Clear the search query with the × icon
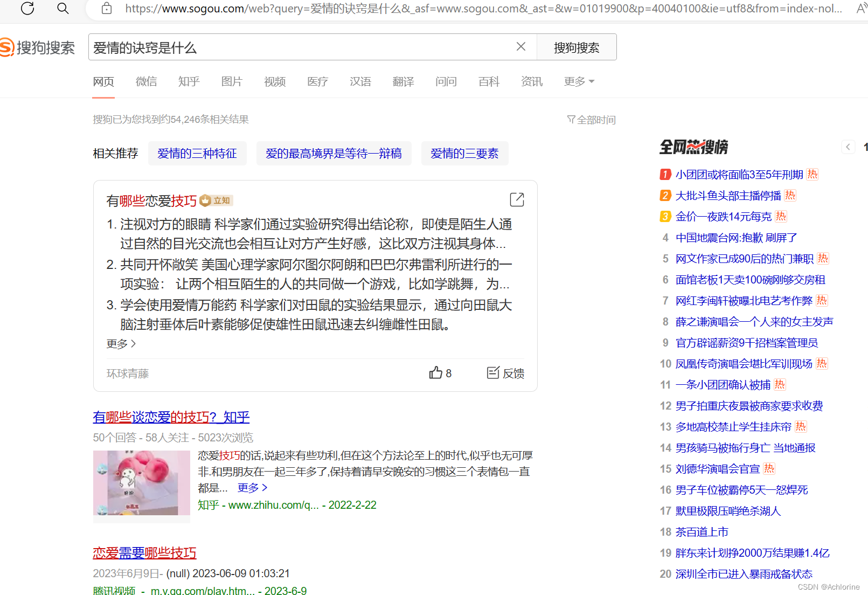The height and width of the screenshot is (595, 868). (x=520, y=46)
